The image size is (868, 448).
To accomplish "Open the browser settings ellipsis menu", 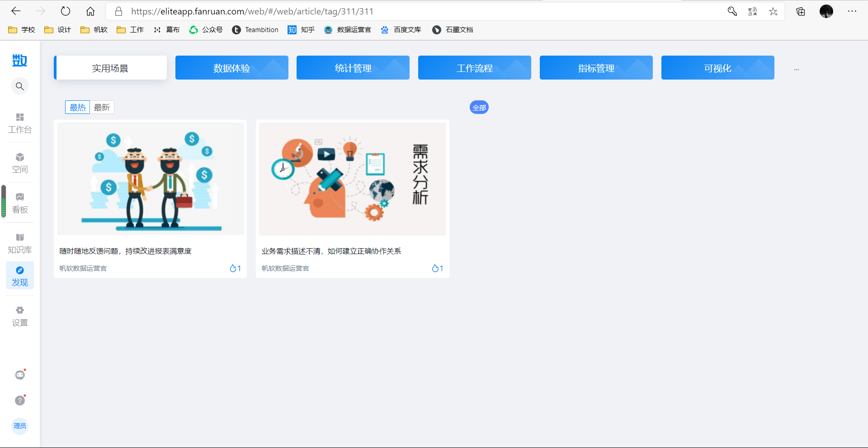I will pyautogui.click(x=852, y=11).
